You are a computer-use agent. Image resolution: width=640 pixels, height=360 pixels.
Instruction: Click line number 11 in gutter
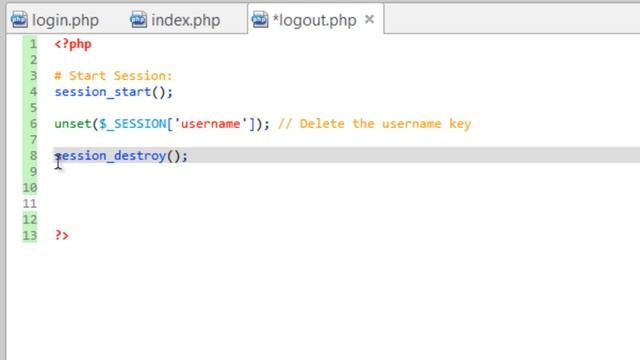[x=30, y=204]
